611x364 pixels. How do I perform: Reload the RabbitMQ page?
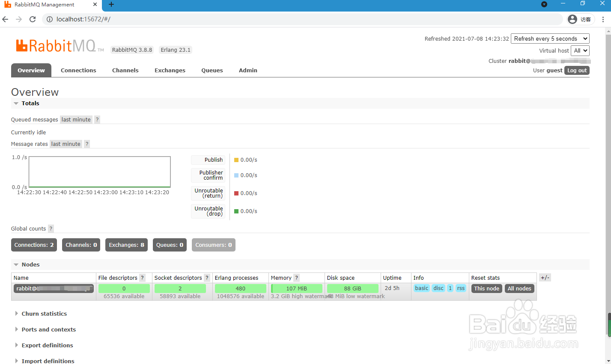coord(33,19)
